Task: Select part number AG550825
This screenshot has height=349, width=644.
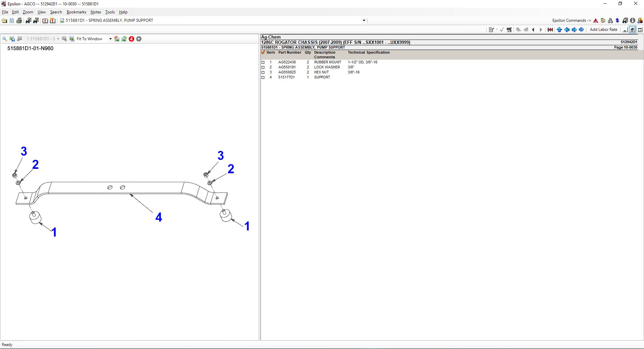Action: (287, 72)
